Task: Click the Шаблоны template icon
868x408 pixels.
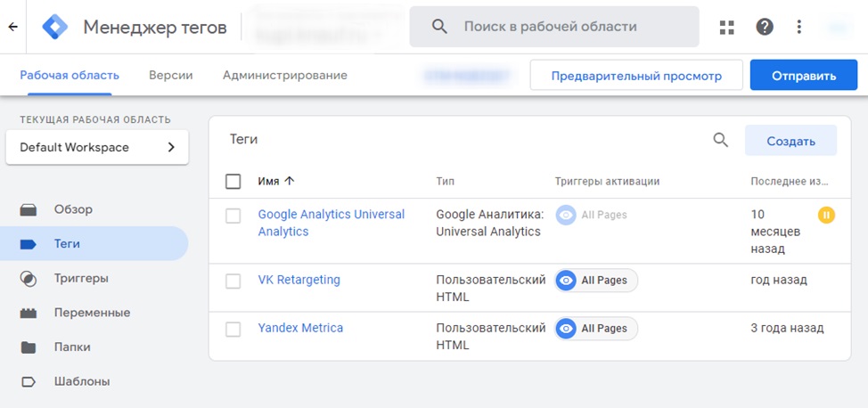Action: 29,381
